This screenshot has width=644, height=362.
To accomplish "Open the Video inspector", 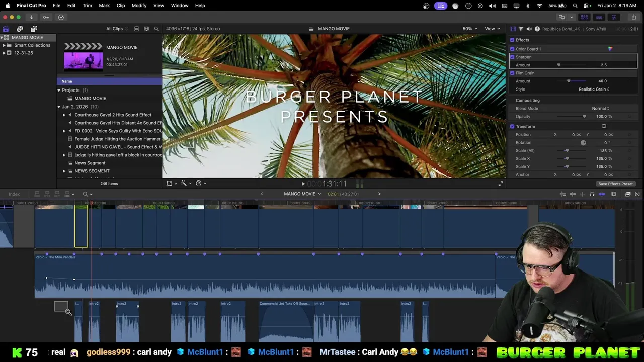I will click(x=513, y=29).
